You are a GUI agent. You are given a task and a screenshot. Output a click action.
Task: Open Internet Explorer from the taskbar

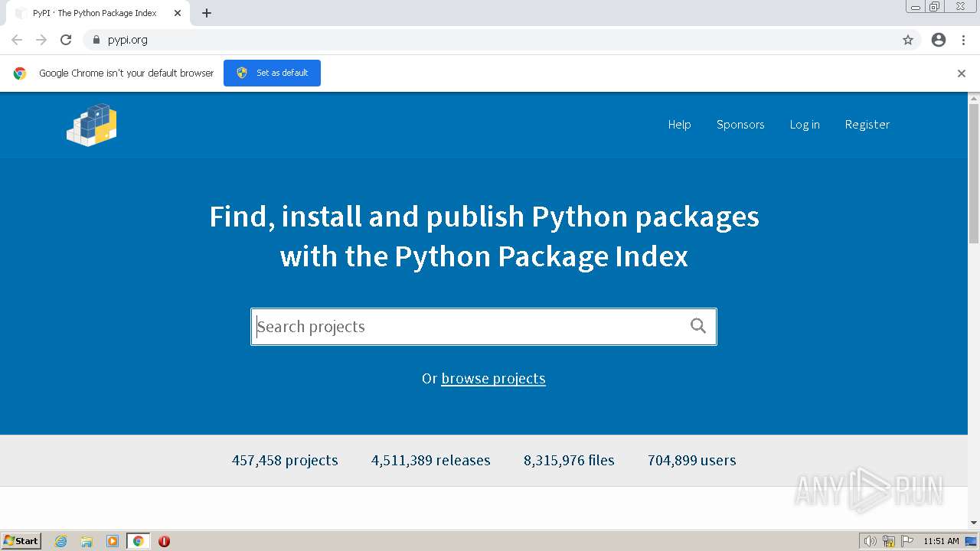click(x=61, y=541)
